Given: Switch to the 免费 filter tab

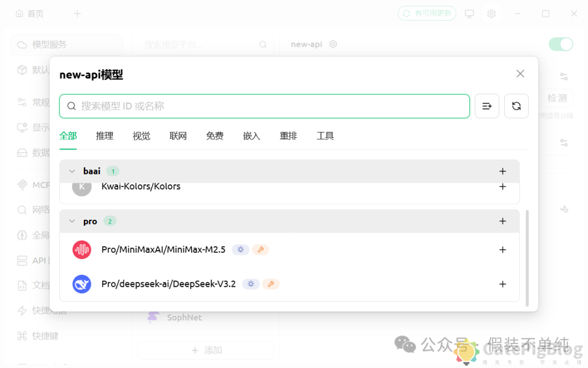Looking at the screenshot, I should coord(215,136).
